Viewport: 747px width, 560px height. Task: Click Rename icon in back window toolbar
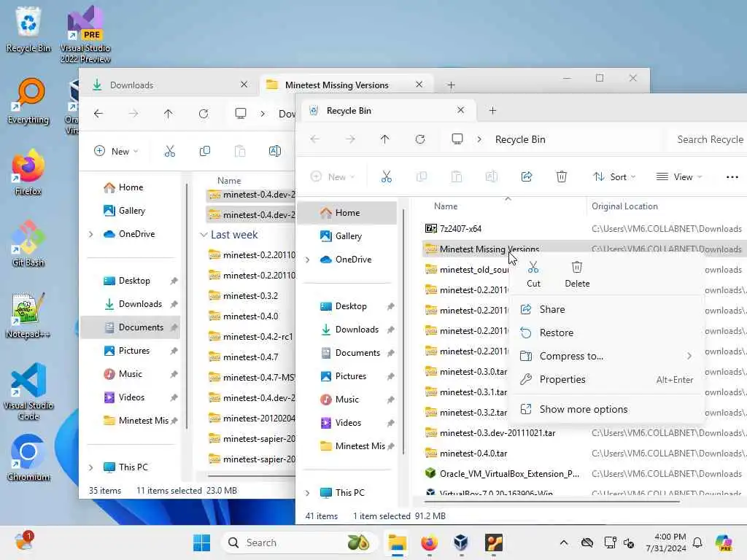click(275, 152)
